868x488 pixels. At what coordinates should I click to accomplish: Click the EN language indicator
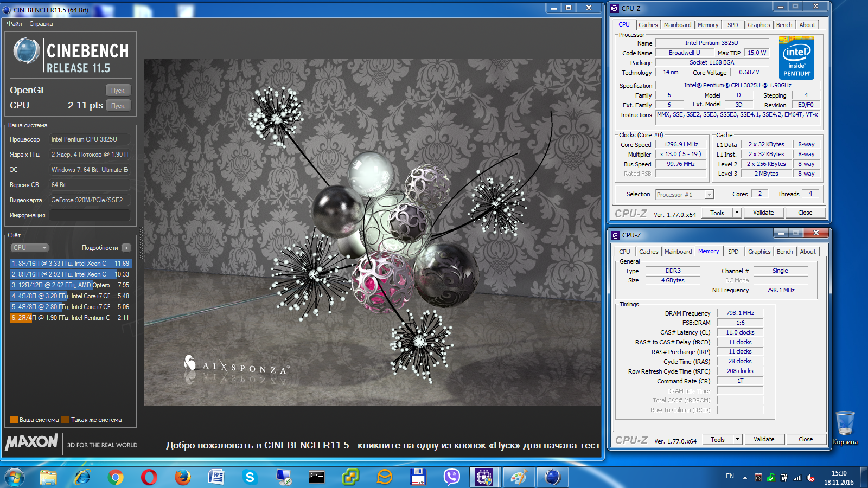click(730, 476)
